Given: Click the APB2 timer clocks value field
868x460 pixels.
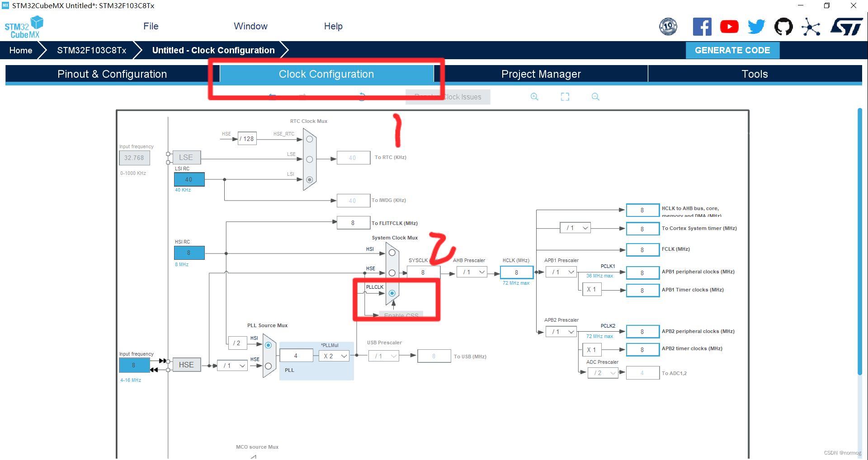Looking at the screenshot, I should coord(642,350).
